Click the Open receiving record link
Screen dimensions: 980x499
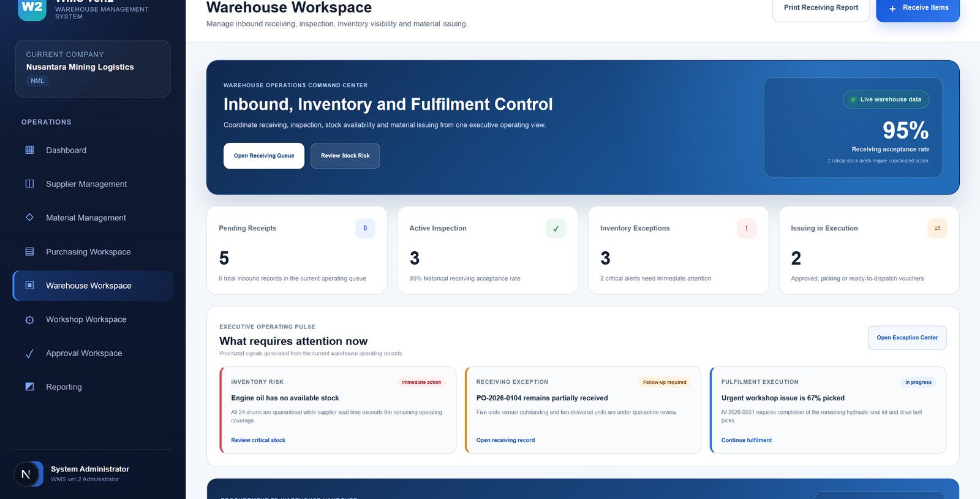tap(505, 440)
